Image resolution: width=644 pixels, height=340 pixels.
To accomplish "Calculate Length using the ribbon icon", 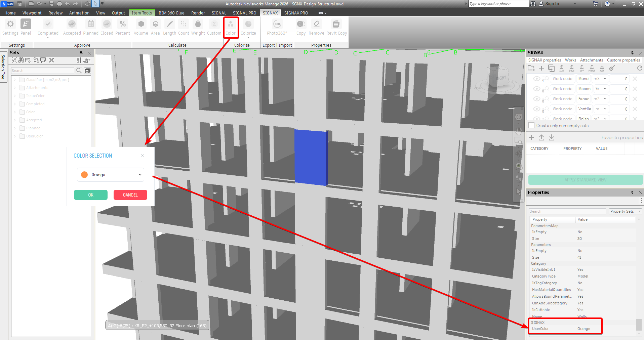I will point(169,24).
